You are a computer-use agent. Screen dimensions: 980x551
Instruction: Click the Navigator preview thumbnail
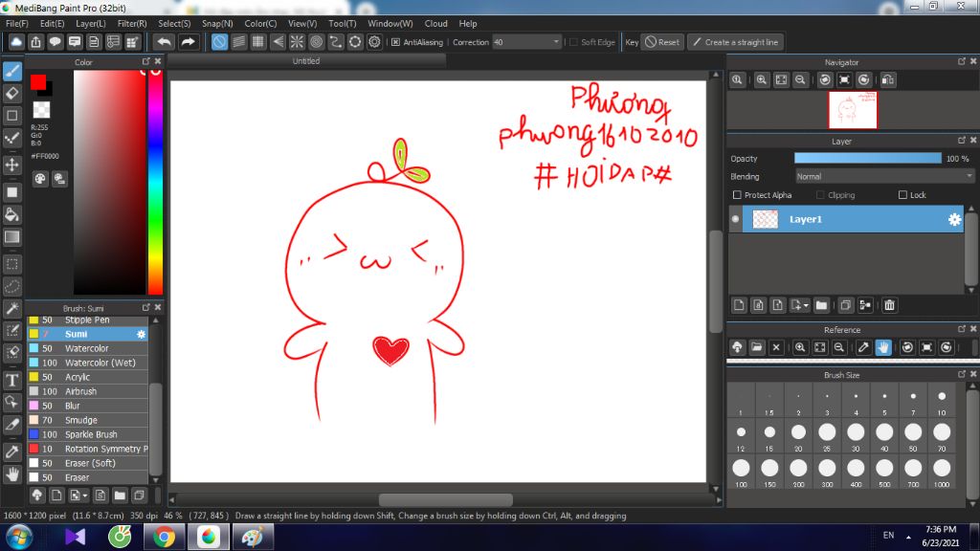(x=853, y=110)
